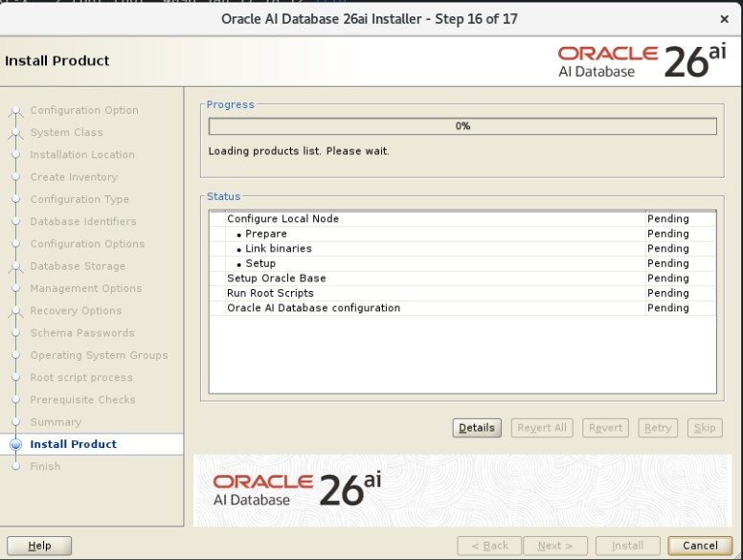
Task: Select Operating System Groups step
Action: (99, 355)
